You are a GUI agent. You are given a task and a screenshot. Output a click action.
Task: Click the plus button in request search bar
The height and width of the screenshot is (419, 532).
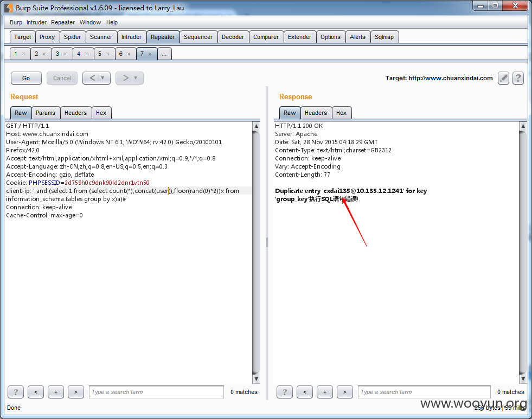point(56,392)
